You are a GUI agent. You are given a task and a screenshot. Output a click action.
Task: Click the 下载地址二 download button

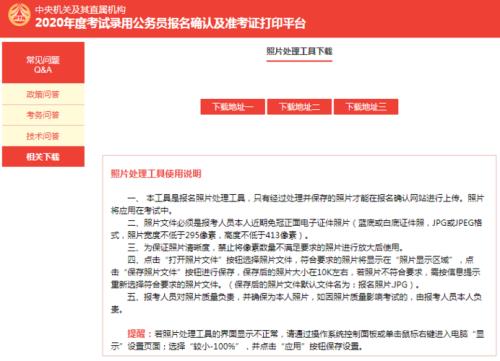[299, 107]
